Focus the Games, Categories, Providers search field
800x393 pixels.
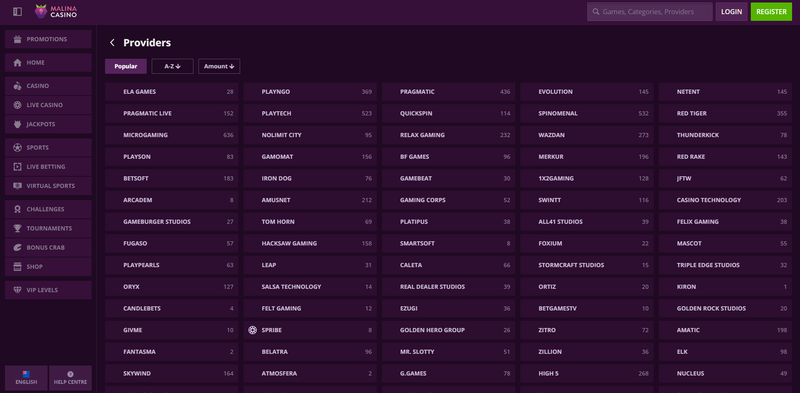[649, 11]
